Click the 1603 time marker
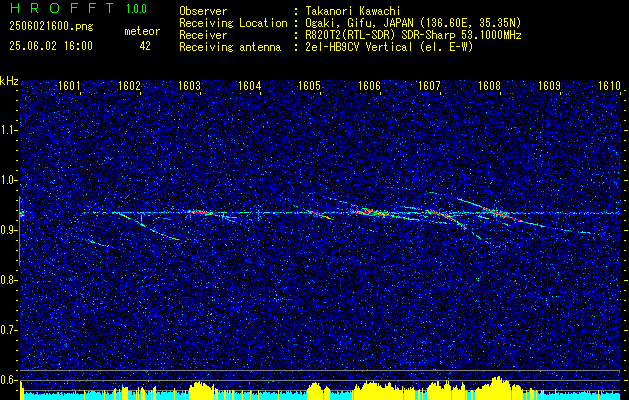This screenshot has height=400, width=629. click(x=189, y=85)
